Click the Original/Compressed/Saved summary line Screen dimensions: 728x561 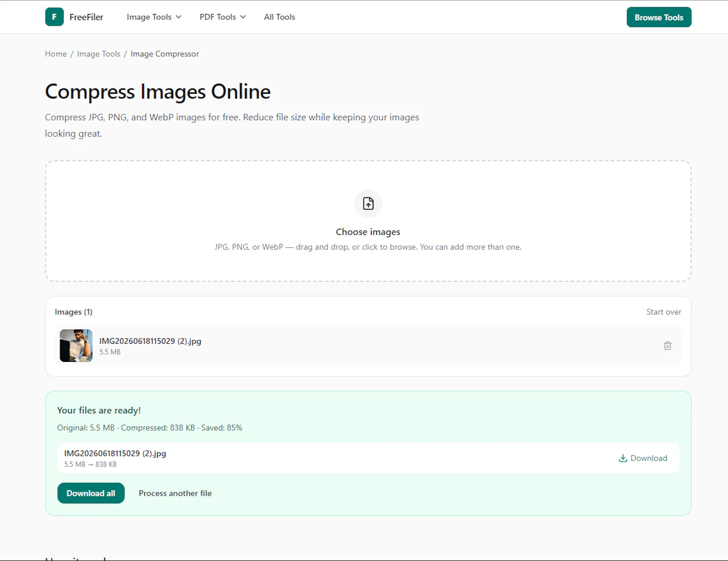click(150, 428)
